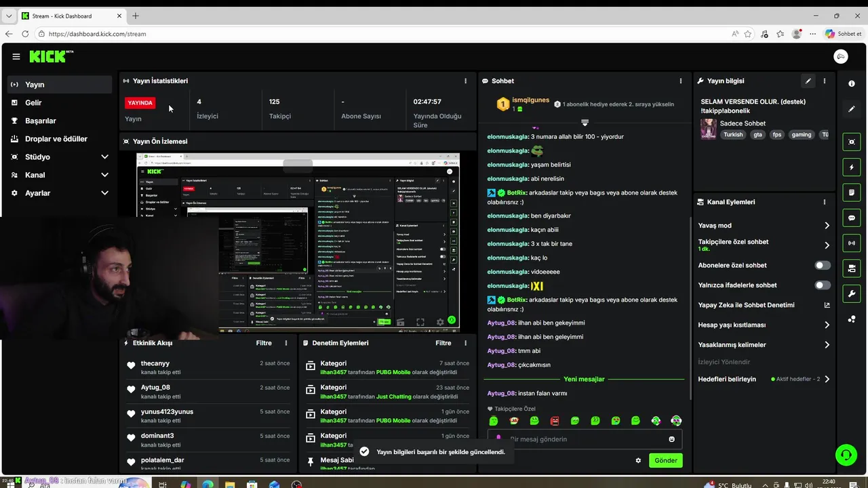
Task: Click the Sadece Sohbet category thumbnail
Action: coord(709,129)
